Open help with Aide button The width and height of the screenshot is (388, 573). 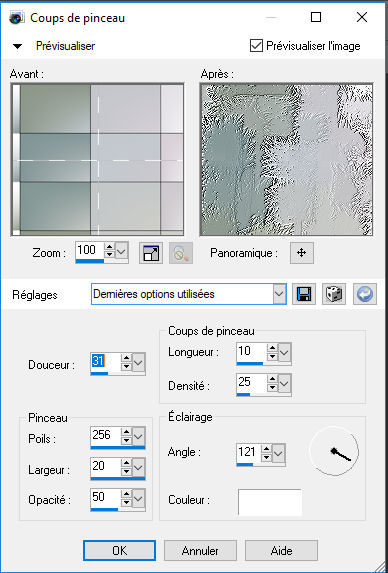[x=281, y=550]
